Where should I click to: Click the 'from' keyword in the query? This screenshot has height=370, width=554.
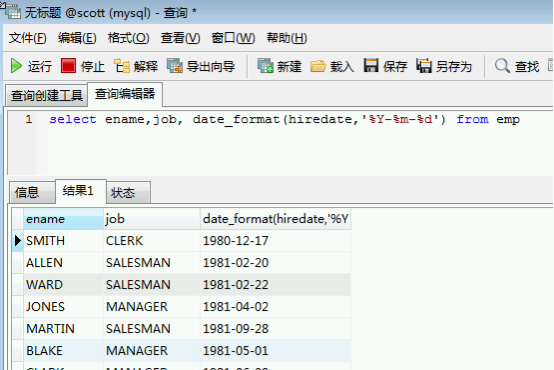tap(472, 119)
